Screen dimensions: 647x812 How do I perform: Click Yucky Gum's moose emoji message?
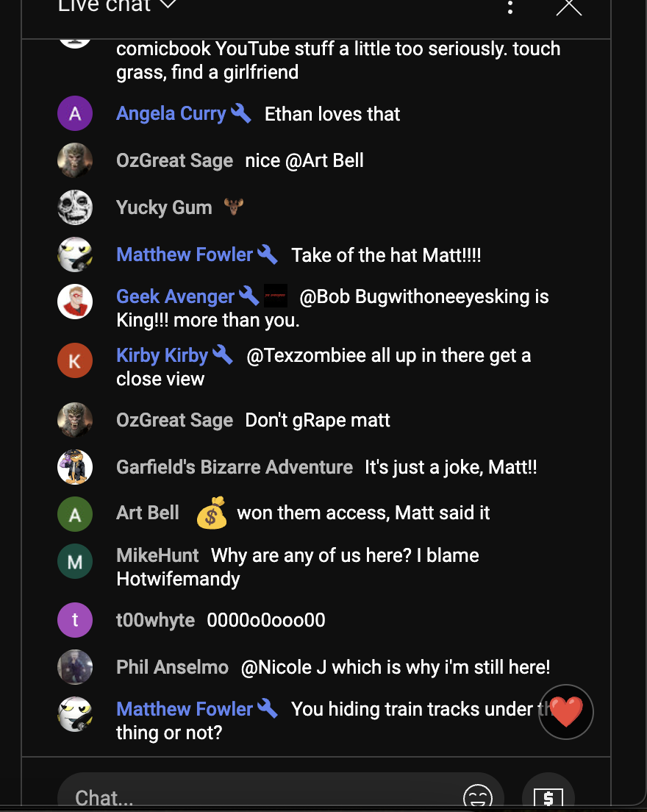pos(234,207)
